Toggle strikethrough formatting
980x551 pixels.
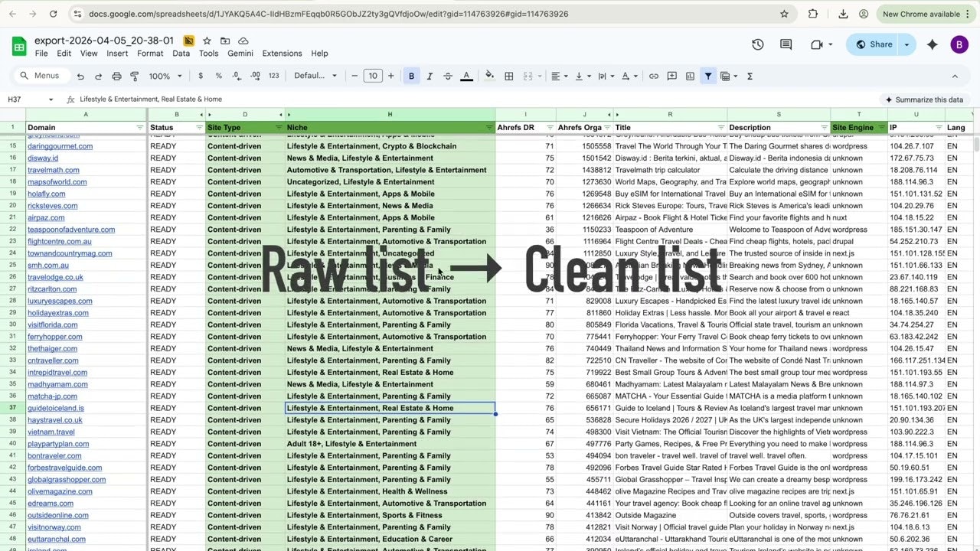(448, 76)
